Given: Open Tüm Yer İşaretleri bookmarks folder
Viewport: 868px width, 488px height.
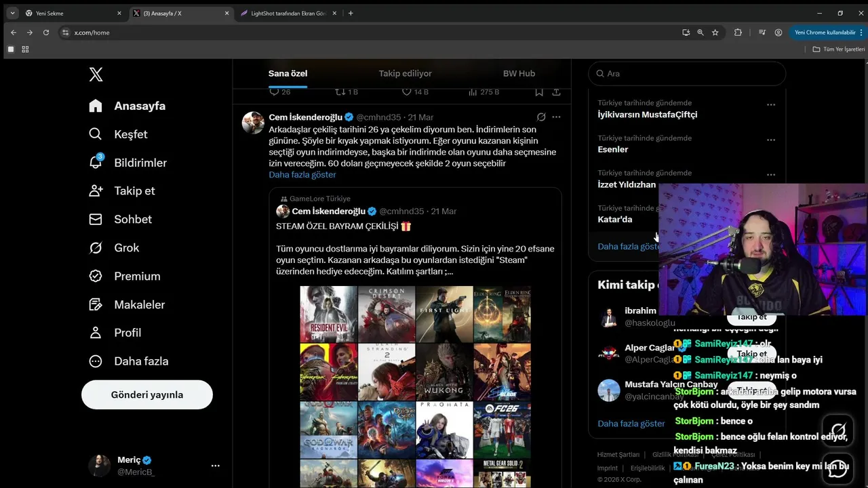Looking at the screenshot, I should (839, 49).
